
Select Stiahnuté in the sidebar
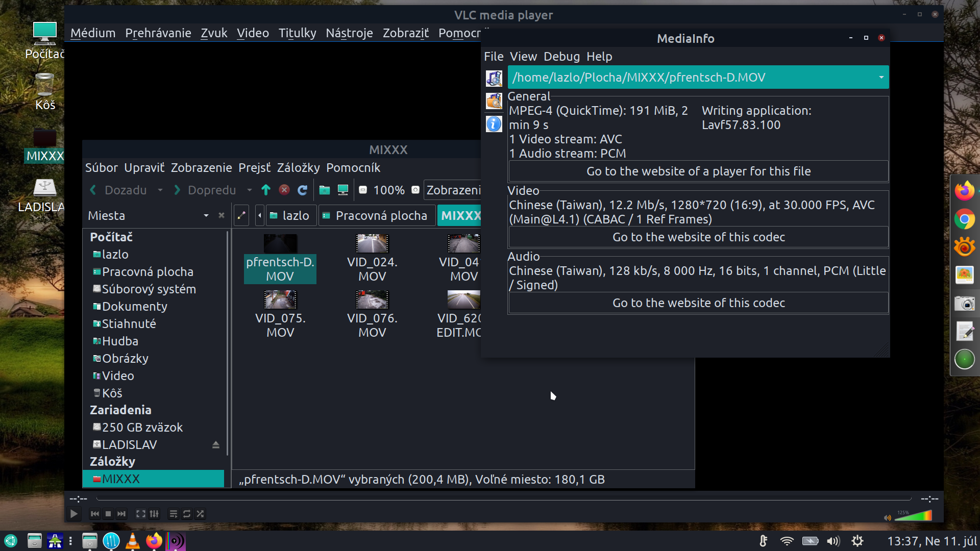(x=129, y=324)
